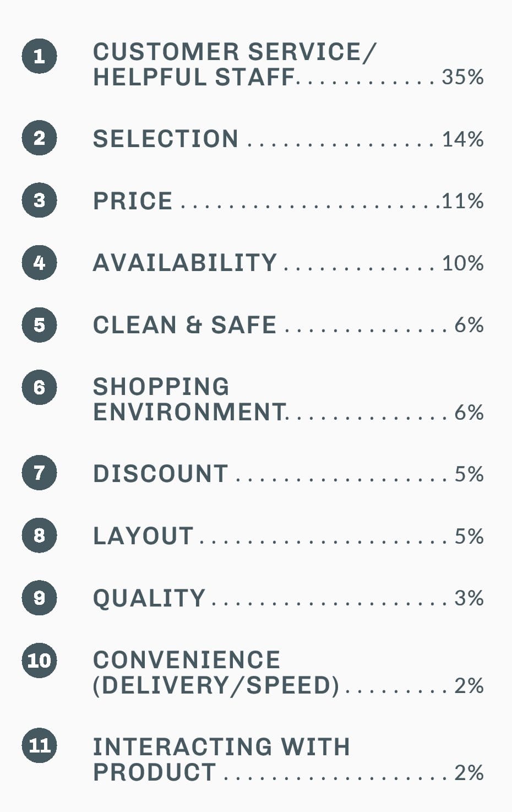Click the Price label

click(x=133, y=201)
